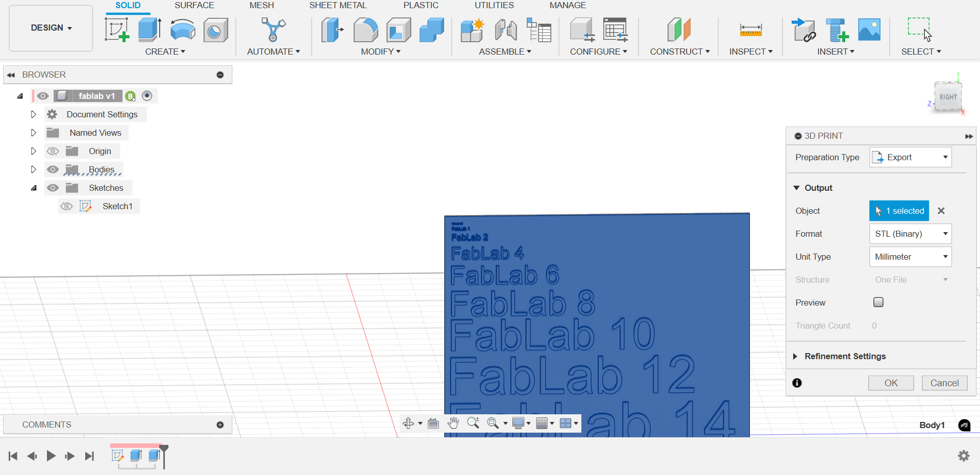Confirm export with OK button

(891, 383)
